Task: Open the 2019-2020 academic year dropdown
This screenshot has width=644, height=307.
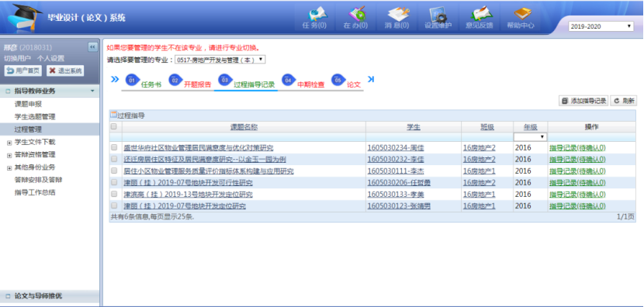Action: 601,26
